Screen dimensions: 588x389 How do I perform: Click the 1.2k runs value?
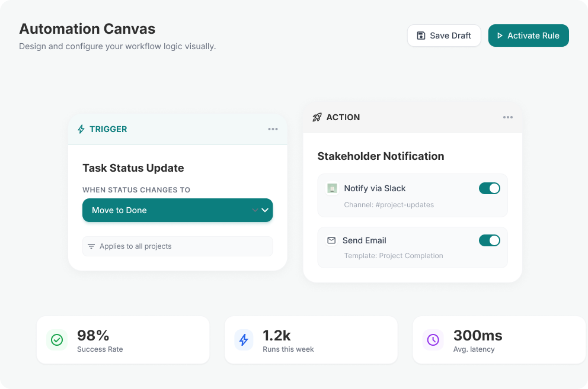pos(277,335)
